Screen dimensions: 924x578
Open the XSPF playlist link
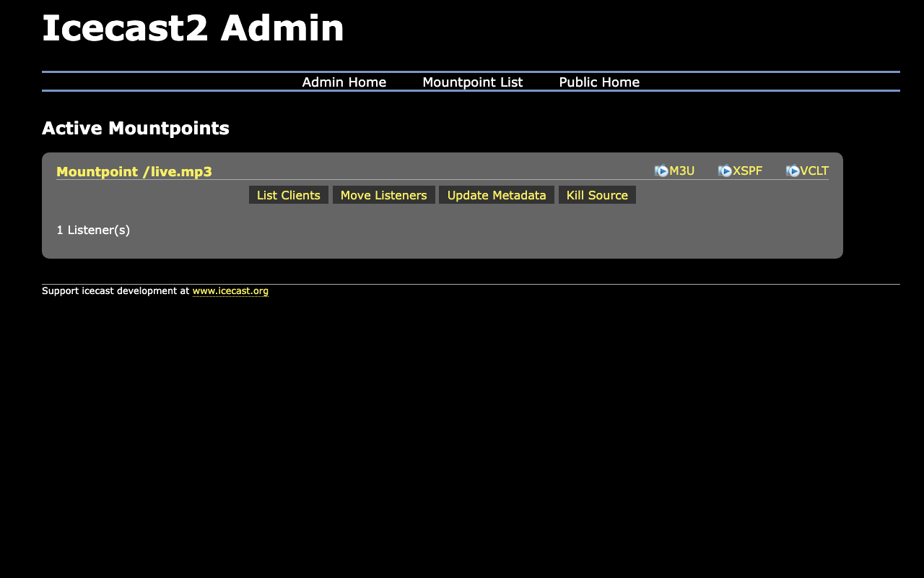(x=747, y=171)
